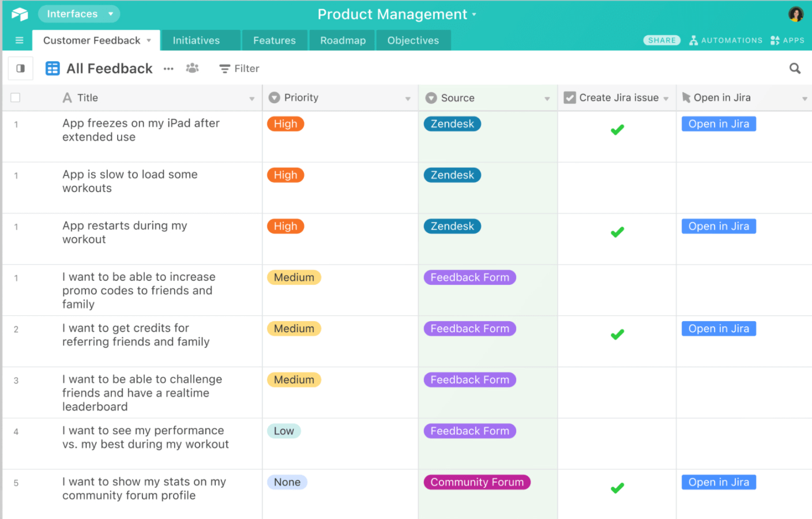The image size is (812, 519).
Task: Uncheck Jira issue for App restarts row
Action: coord(617,232)
